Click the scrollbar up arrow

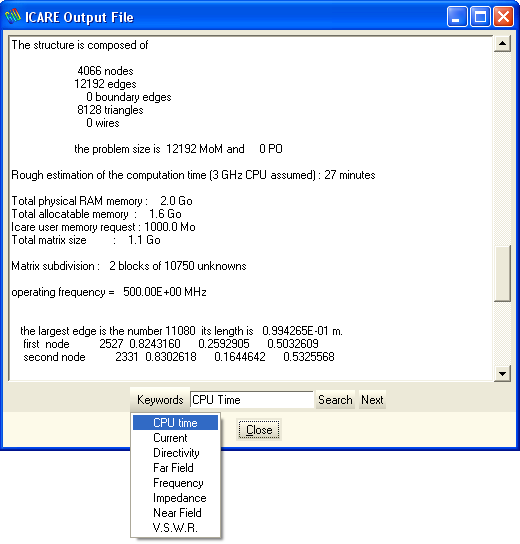pyautogui.click(x=502, y=44)
